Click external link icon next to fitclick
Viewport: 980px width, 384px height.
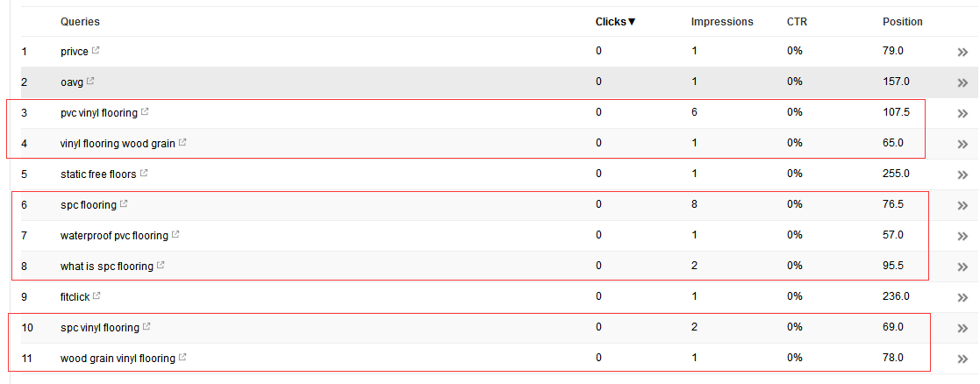(97, 296)
